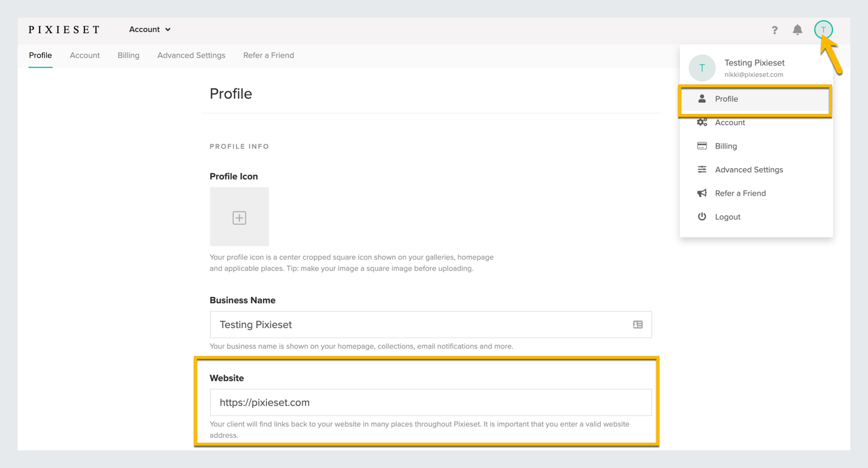Switch to the Account tab
Viewport: 868px width, 468px height.
(x=85, y=55)
